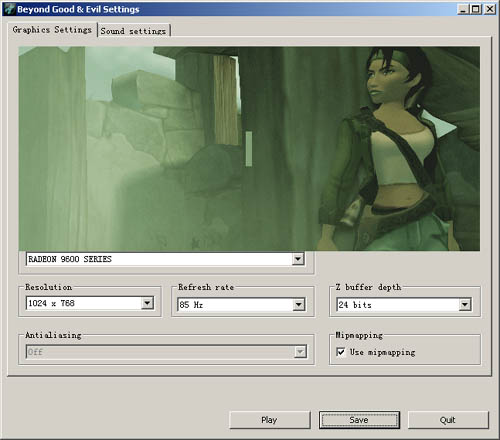Click the Beyond Good & Evil title bar icon
Screen dimensions: 500x440
(x=10, y=9)
